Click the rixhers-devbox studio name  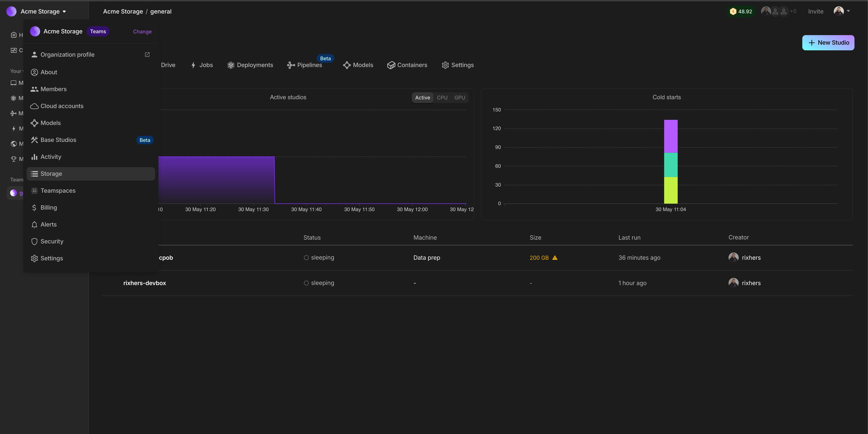point(145,283)
